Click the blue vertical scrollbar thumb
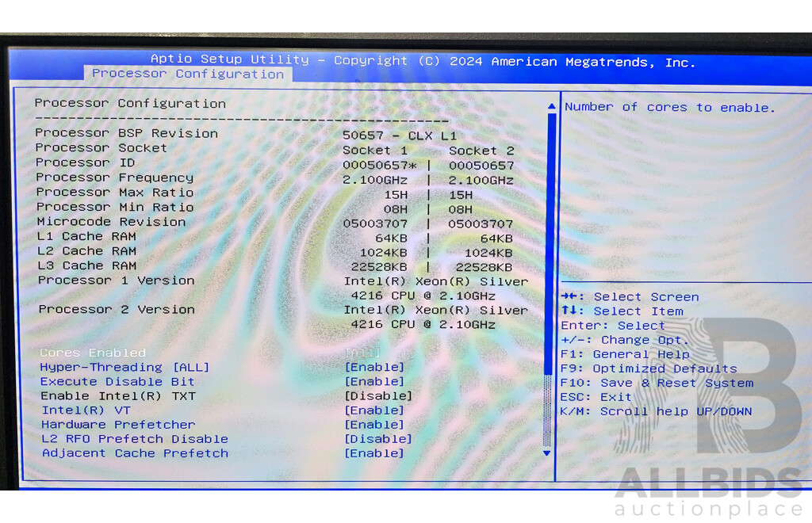The height and width of the screenshot is (523, 812). point(550,243)
